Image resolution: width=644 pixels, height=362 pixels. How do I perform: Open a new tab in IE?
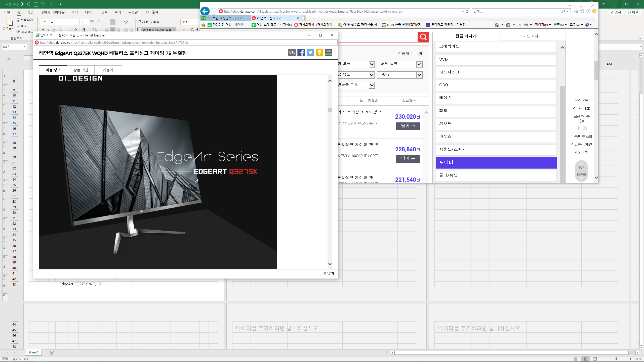(304, 18)
